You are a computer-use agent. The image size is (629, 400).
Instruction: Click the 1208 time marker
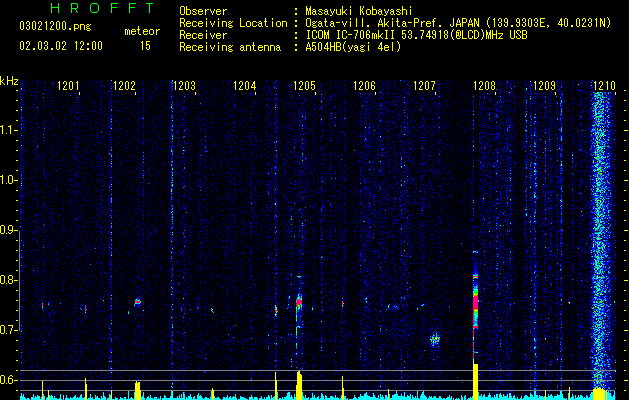485,86
